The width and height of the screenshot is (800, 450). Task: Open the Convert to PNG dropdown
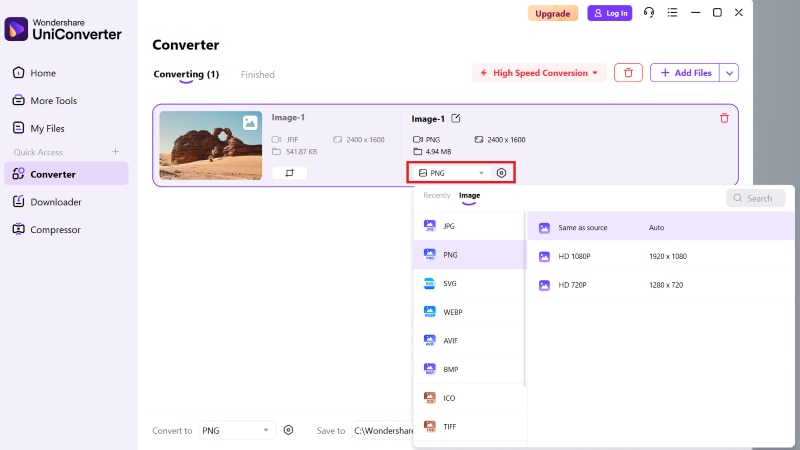(x=236, y=430)
